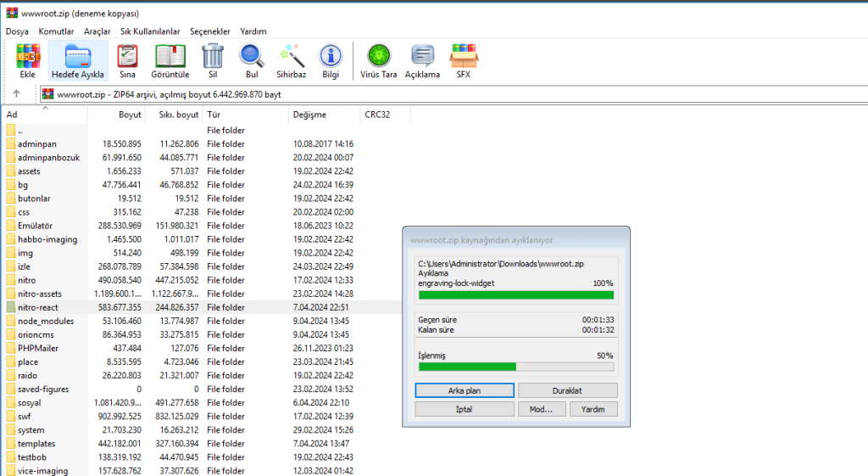Click the folder icon of swf
This screenshot has height=476, width=868.
[x=10, y=416]
